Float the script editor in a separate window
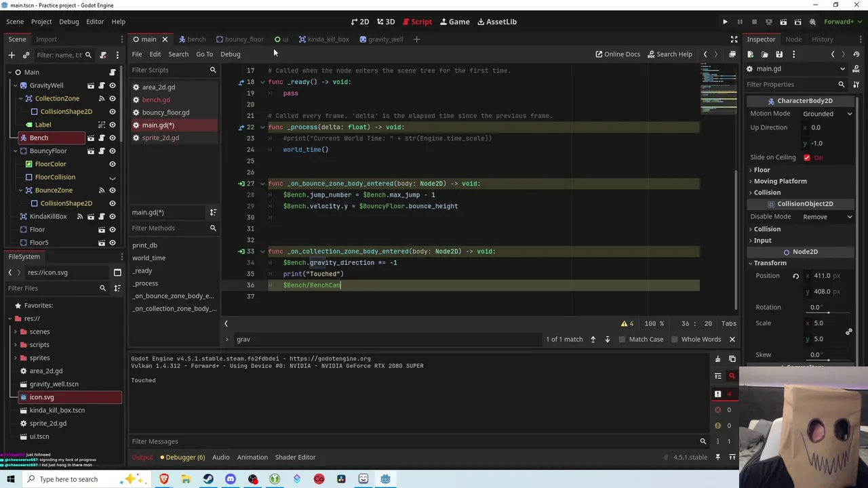Screen dimensions: 868x488 732,54
